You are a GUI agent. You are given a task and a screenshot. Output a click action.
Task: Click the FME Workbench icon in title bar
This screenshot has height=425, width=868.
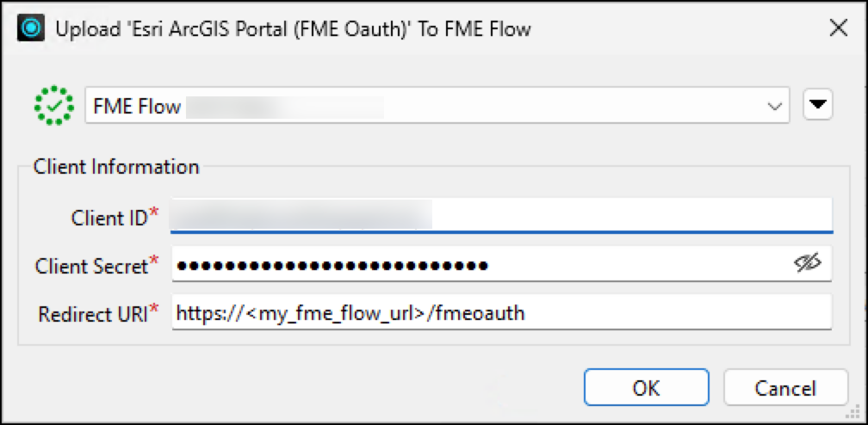(31, 28)
